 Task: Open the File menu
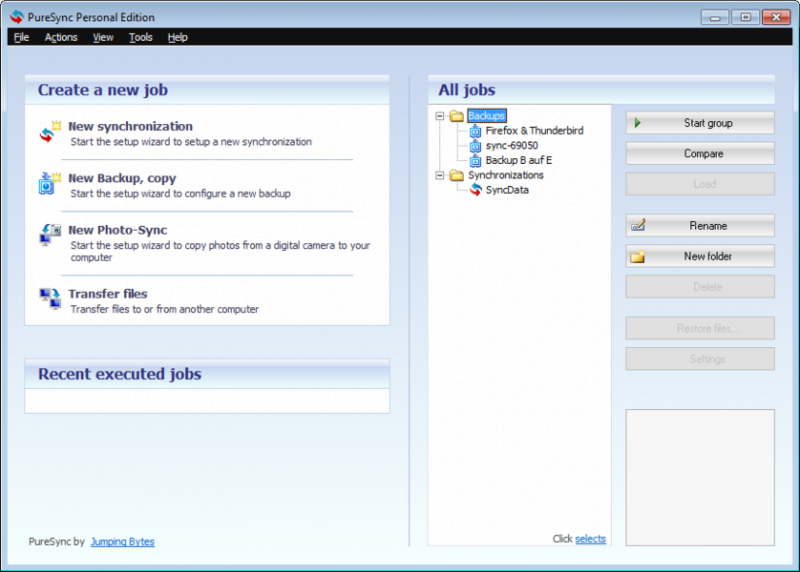pyautogui.click(x=21, y=37)
